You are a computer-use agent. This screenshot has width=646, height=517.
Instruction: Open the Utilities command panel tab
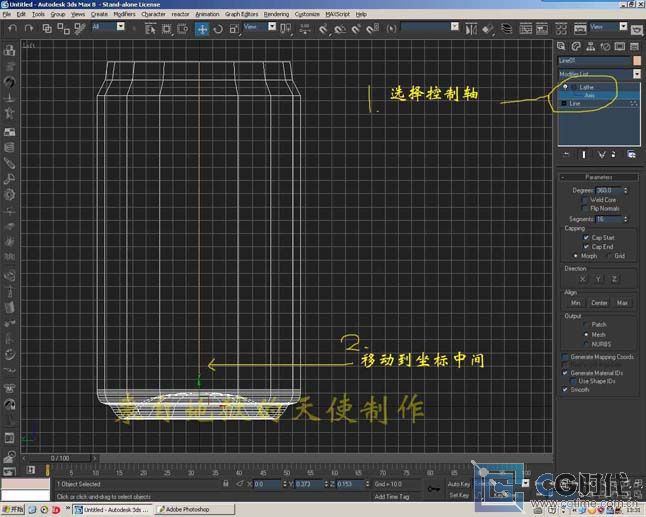[x=634, y=46]
